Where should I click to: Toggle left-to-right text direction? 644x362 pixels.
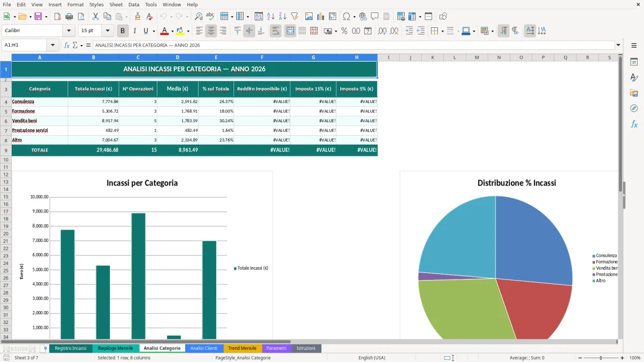click(503, 31)
